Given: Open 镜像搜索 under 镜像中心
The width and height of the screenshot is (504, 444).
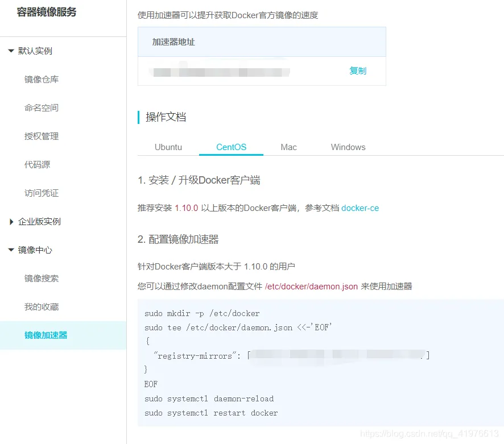Looking at the screenshot, I should [x=41, y=278].
